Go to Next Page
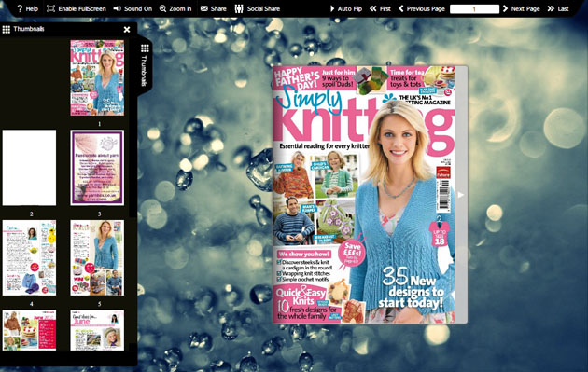Image resolution: width=588 pixels, height=372 pixels. pos(521,8)
